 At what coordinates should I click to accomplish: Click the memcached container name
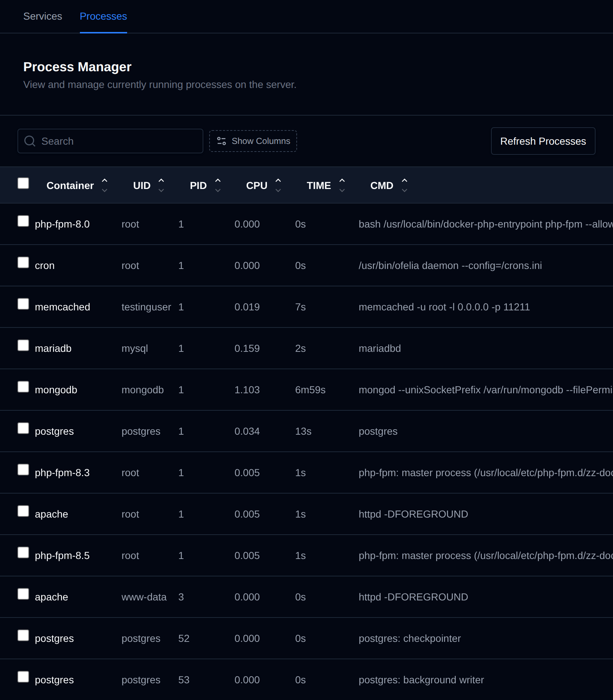point(62,307)
